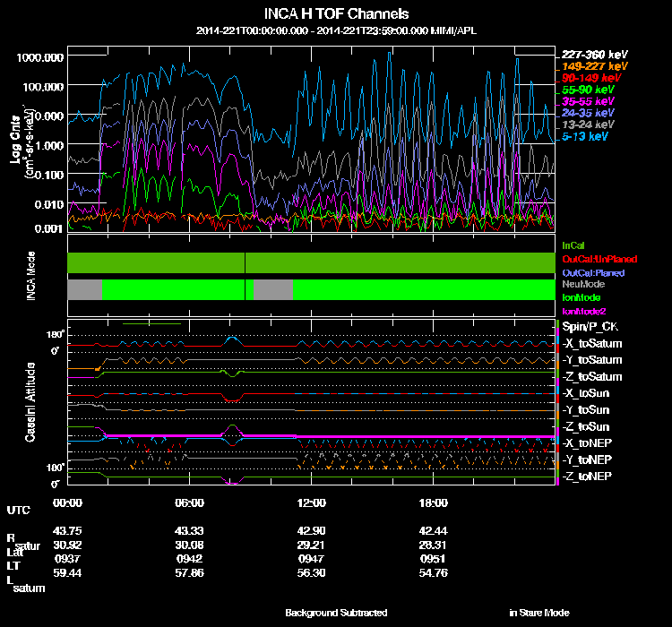This screenshot has width=672, height=627.
Task: Click the INCA H TOF Channels title
Action: pyautogui.click(x=336, y=14)
